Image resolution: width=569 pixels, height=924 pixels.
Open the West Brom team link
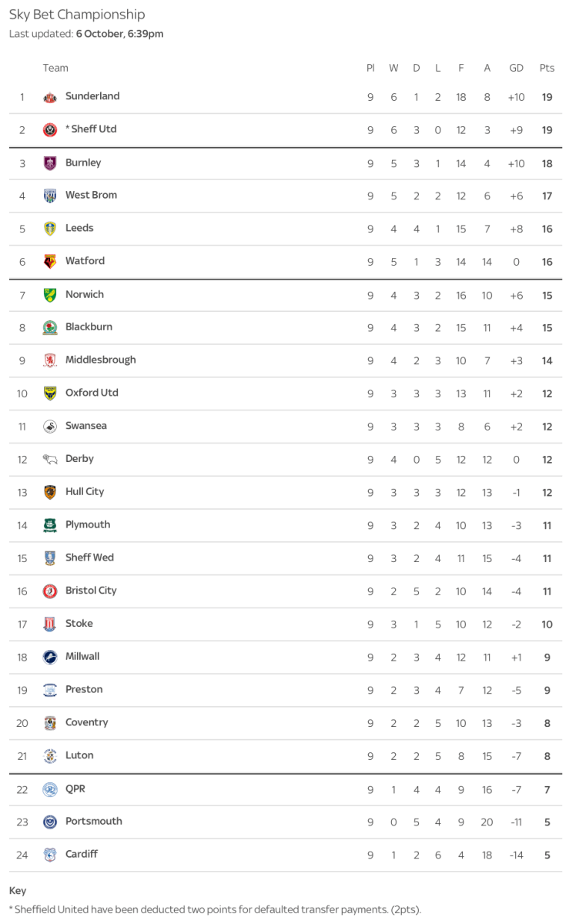point(91,195)
